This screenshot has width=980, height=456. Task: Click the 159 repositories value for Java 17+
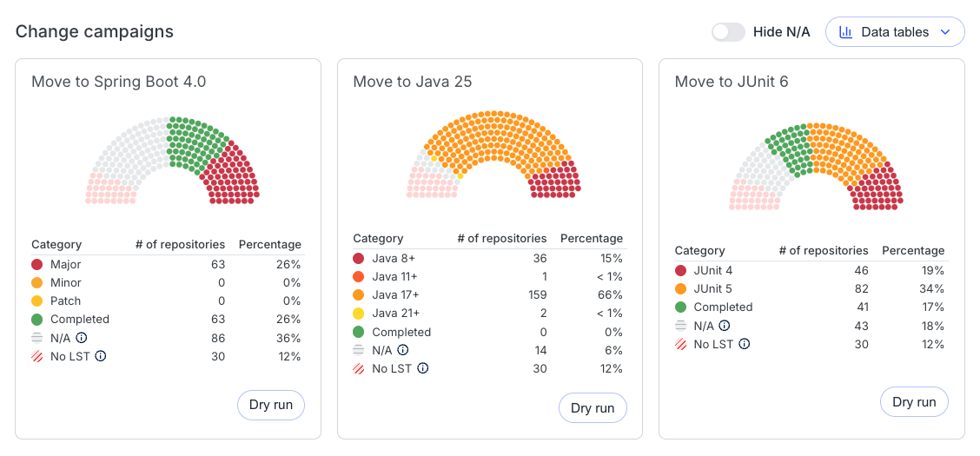pos(538,294)
